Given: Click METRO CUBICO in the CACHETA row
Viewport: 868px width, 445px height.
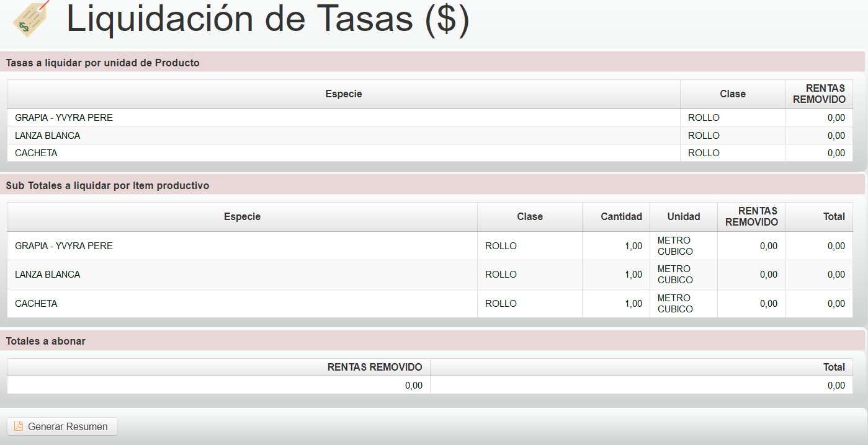Looking at the screenshot, I should coord(675,304).
